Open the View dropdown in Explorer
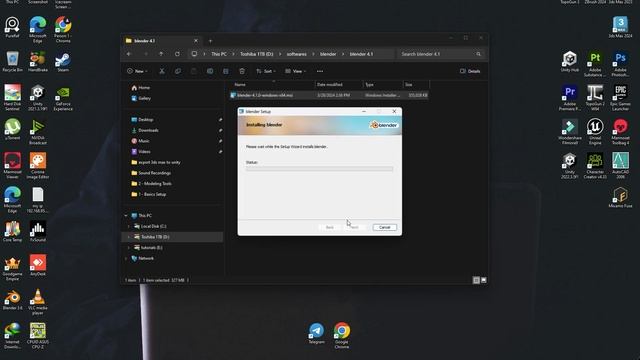This screenshot has width=640, height=360. point(296,71)
